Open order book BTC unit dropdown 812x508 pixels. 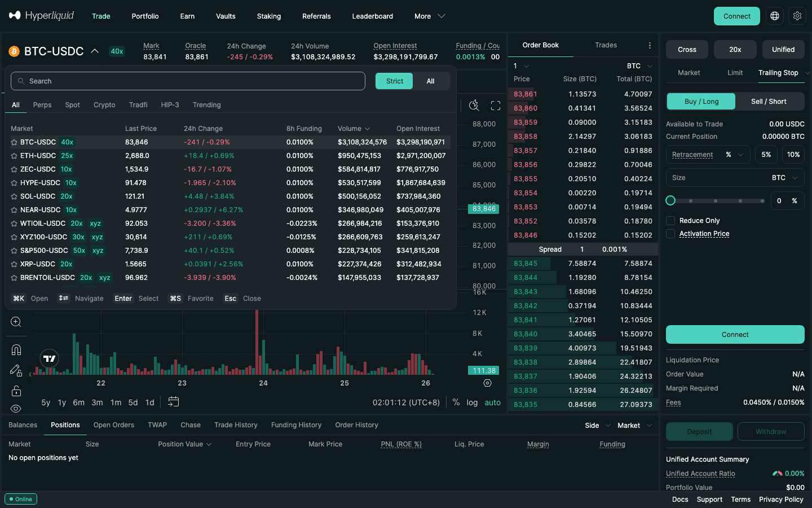(x=639, y=66)
